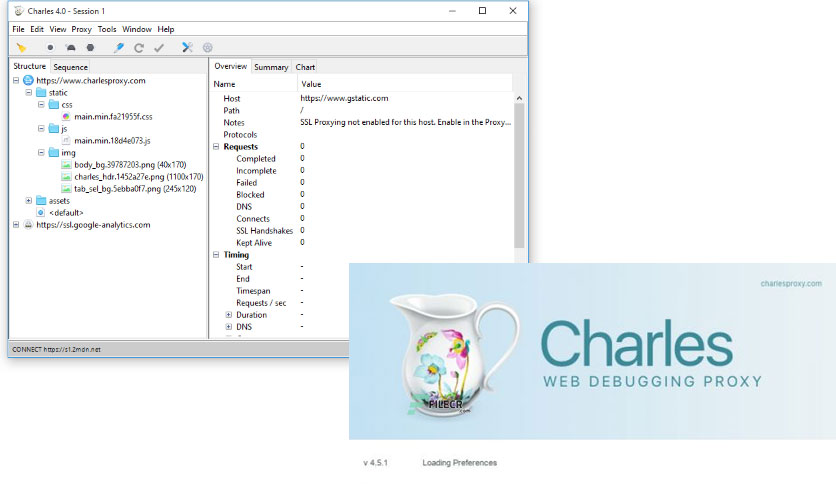
Task: Select the main.min.fa21955f.css file name
Action: click(113, 117)
